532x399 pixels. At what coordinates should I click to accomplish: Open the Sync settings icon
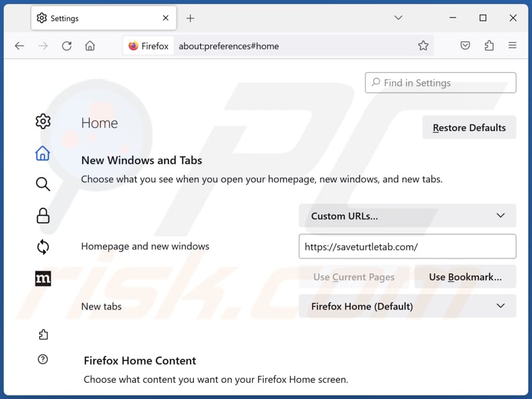43,247
